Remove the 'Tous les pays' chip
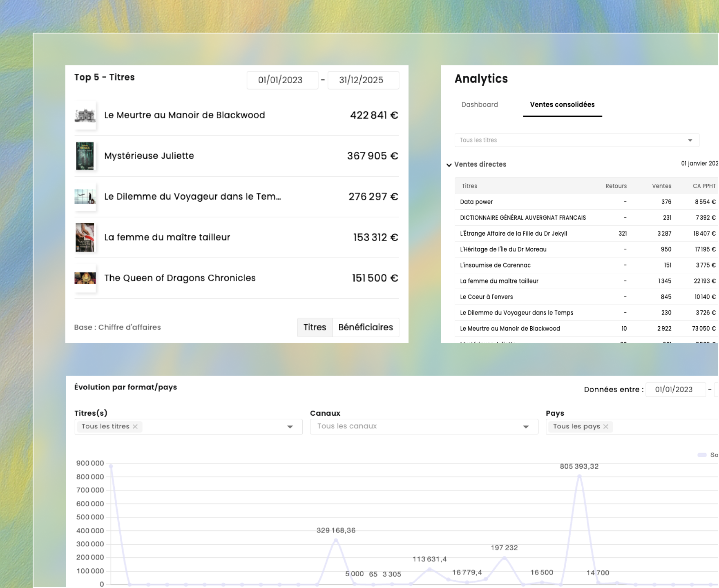Screen dimensions: 719x588 [606, 426]
